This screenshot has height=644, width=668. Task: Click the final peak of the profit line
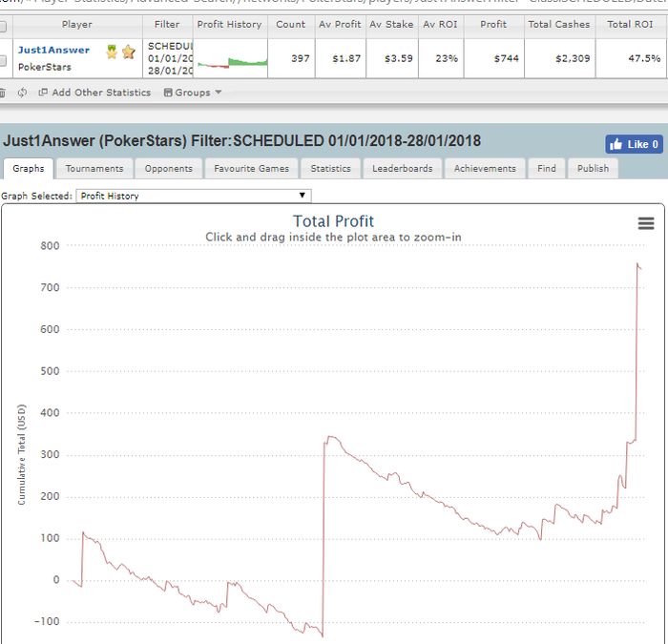pyautogui.click(x=637, y=264)
